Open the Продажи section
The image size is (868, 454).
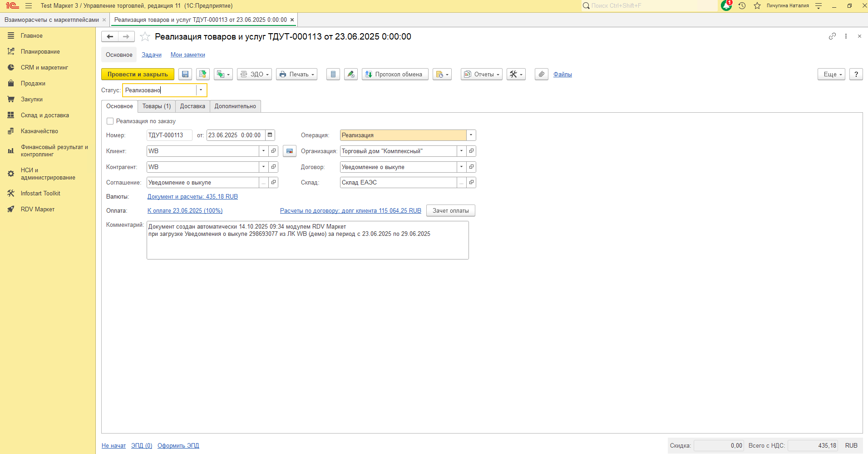coord(33,84)
